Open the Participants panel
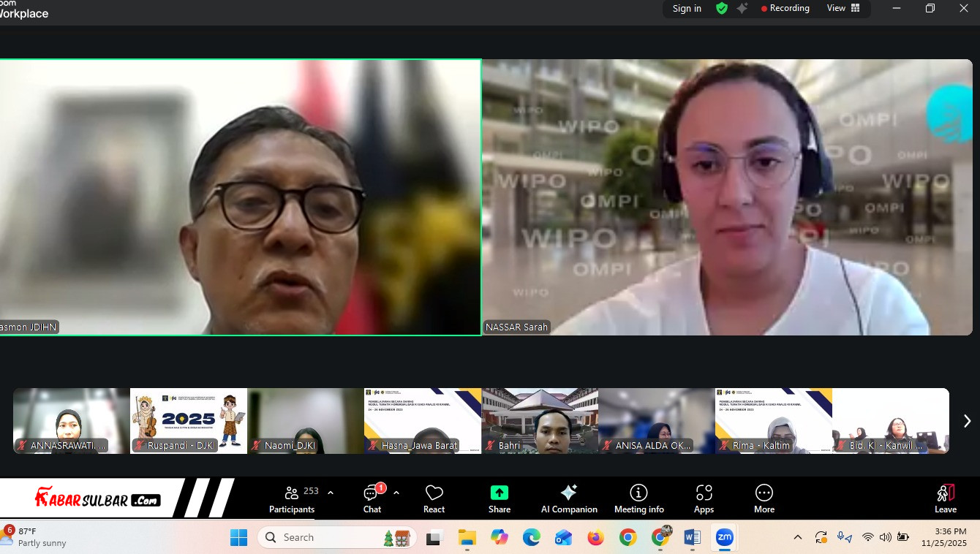The width and height of the screenshot is (980, 554). (292, 499)
